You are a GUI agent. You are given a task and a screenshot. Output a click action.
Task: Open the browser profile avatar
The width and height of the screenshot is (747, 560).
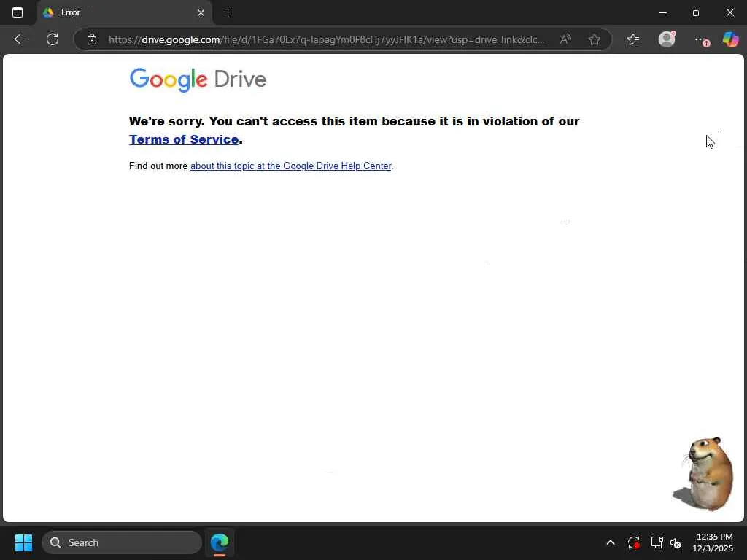click(x=667, y=39)
